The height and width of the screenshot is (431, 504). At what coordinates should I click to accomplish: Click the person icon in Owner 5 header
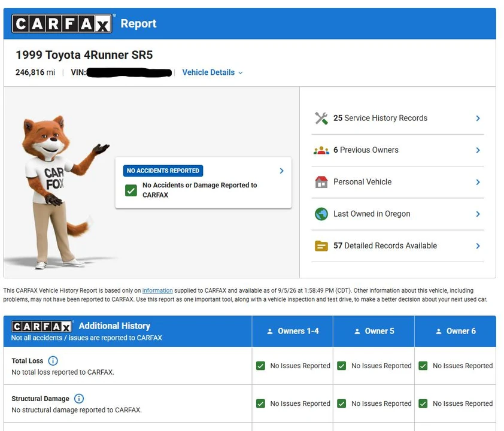(357, 331)
